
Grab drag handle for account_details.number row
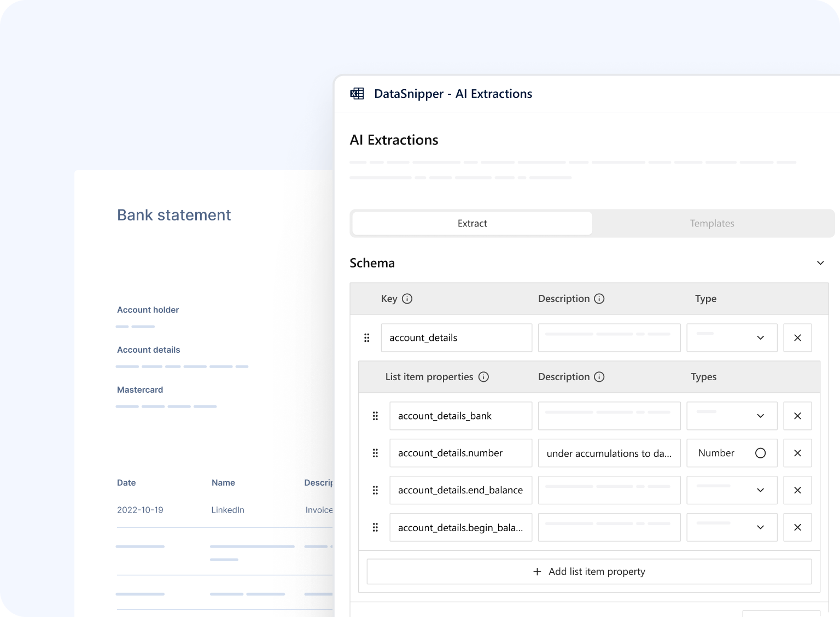click(375, 453)
